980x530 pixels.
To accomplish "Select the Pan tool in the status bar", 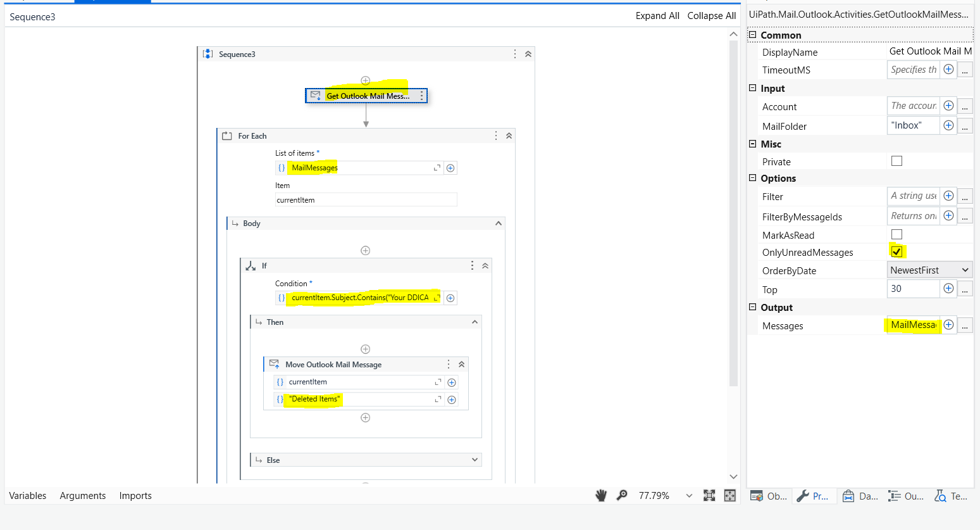I will pos(600,495).
